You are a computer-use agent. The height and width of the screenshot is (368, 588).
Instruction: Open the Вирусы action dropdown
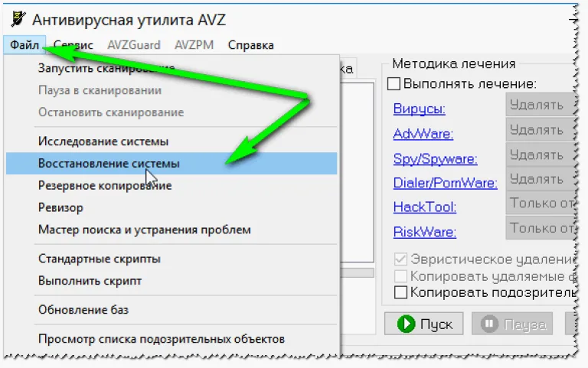540,105
